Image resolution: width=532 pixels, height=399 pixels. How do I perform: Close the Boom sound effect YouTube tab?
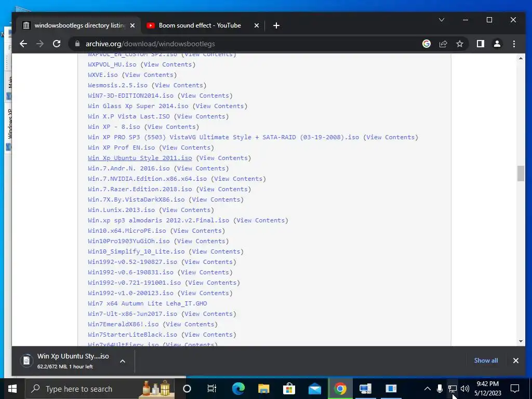pyautogui.click(x=257, y=25)
